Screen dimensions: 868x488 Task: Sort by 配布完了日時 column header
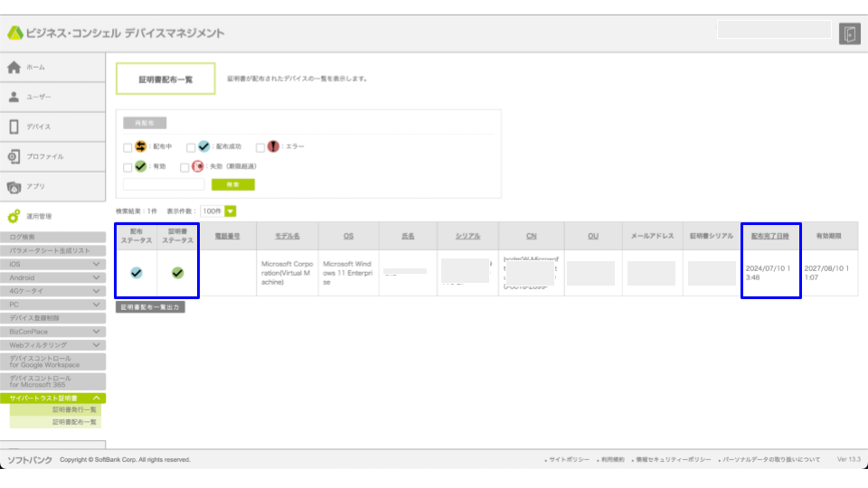(x=770, y=236)
